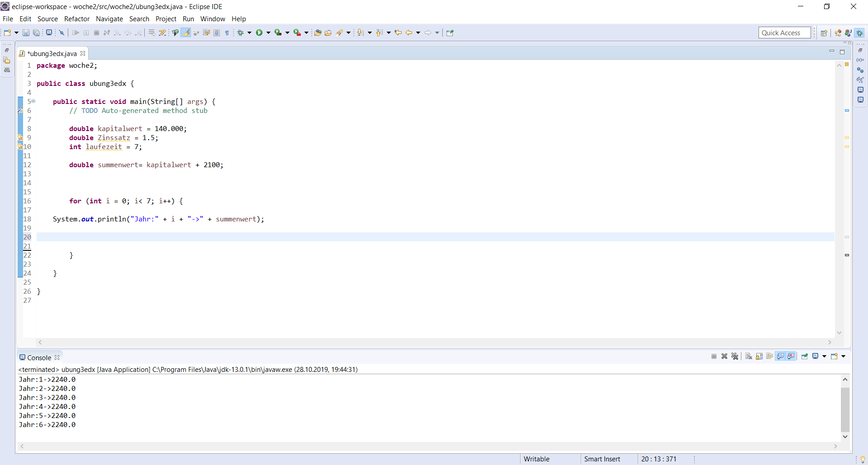Viewport: 868px width, 465px height.
Task: Remove All Terminated Launches
Action: 735,357
